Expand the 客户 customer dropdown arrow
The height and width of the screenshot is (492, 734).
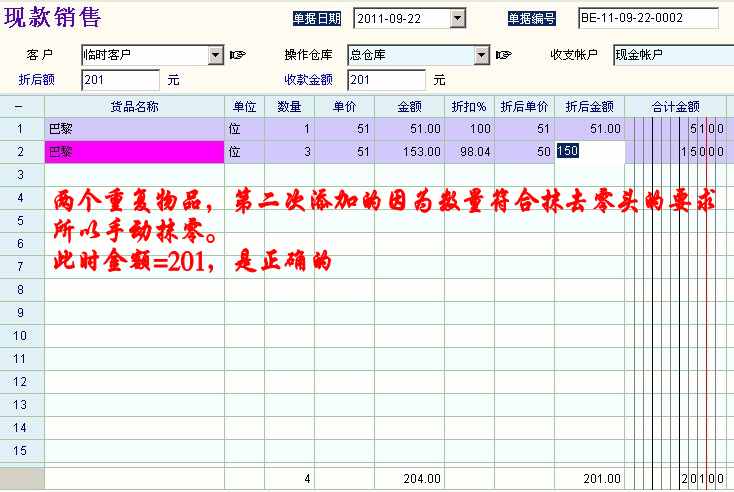tap(215, 55)
